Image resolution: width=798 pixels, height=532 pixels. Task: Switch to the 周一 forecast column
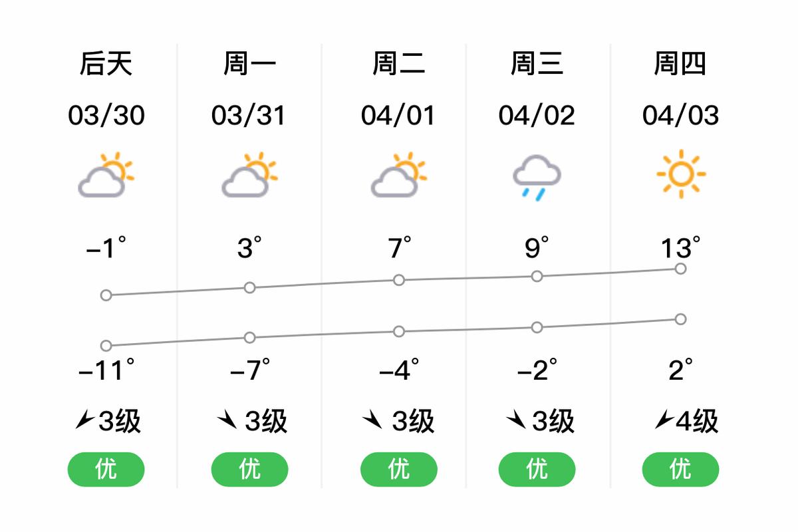[249, 63]
